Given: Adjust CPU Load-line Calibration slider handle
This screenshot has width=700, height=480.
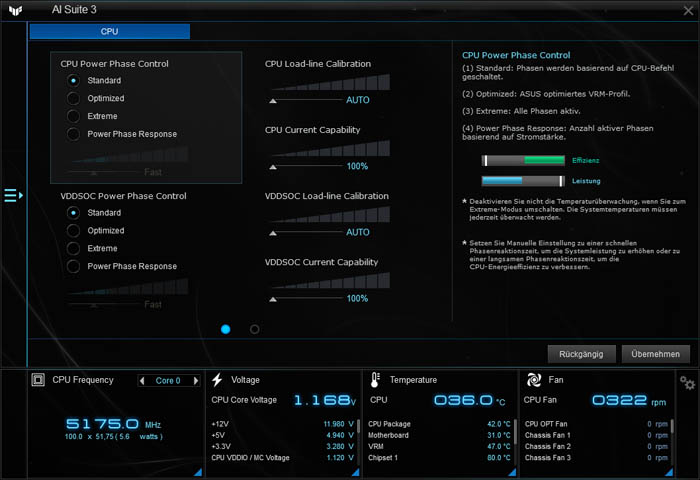Looking at the screenshot, I should 273,101.
